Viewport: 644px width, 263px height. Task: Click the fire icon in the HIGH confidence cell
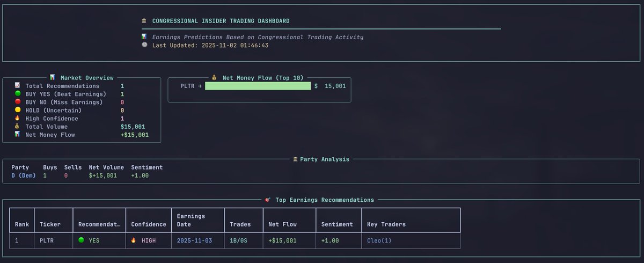(x=134, y=240)
